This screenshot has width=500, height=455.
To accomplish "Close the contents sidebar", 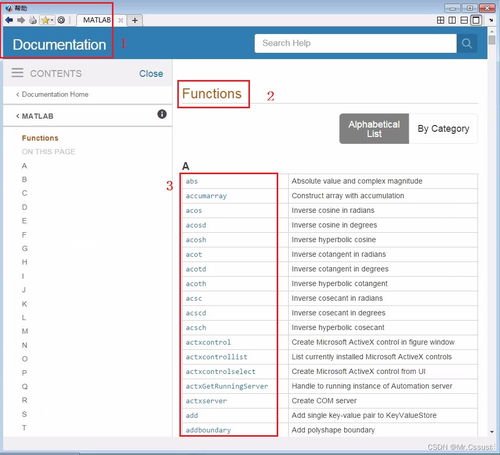I will pyautogui.click(x=151, y=74).
